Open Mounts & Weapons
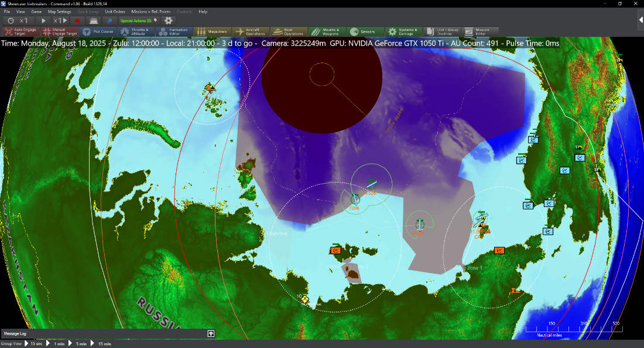Screen dimensions: 644x348 click(327, 32)
